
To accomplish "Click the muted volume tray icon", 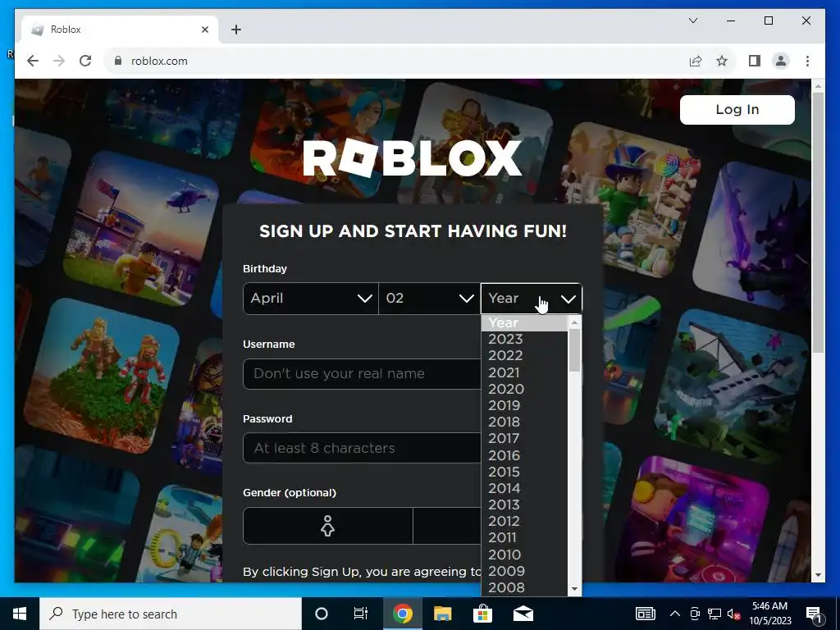I will 734,614.
